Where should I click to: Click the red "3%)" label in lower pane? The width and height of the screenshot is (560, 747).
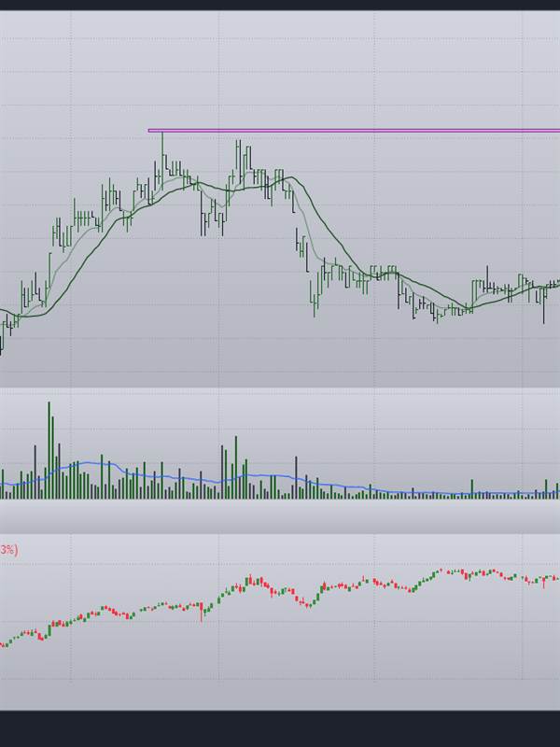8,550
